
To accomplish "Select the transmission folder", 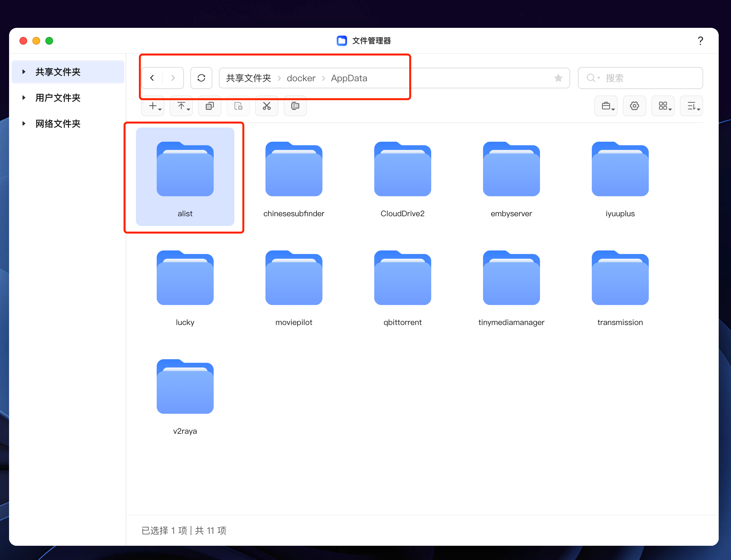I will click(620, 285).
